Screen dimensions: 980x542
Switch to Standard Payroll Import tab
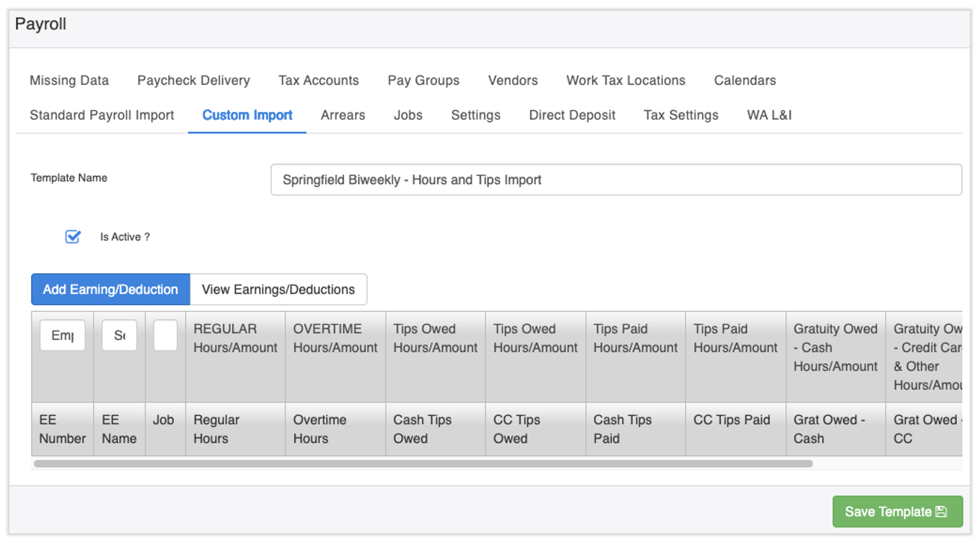[x=102, y=115]
